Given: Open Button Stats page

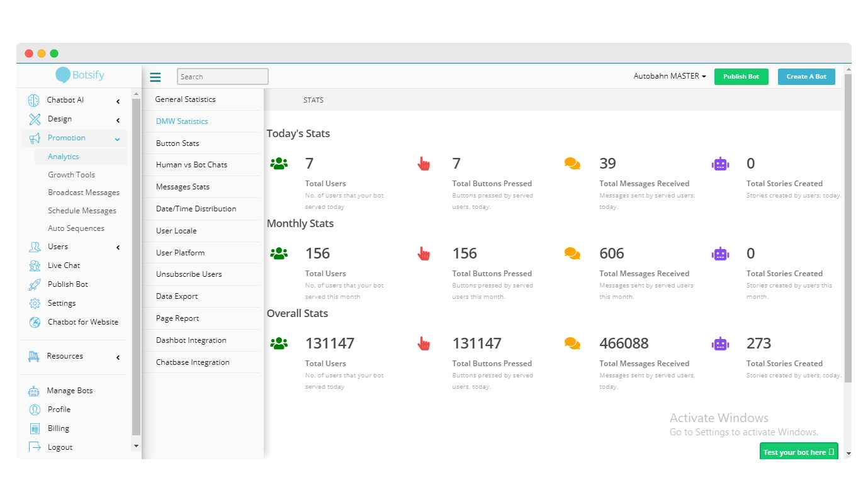Looking at the screenshot, I should (178, 143).
